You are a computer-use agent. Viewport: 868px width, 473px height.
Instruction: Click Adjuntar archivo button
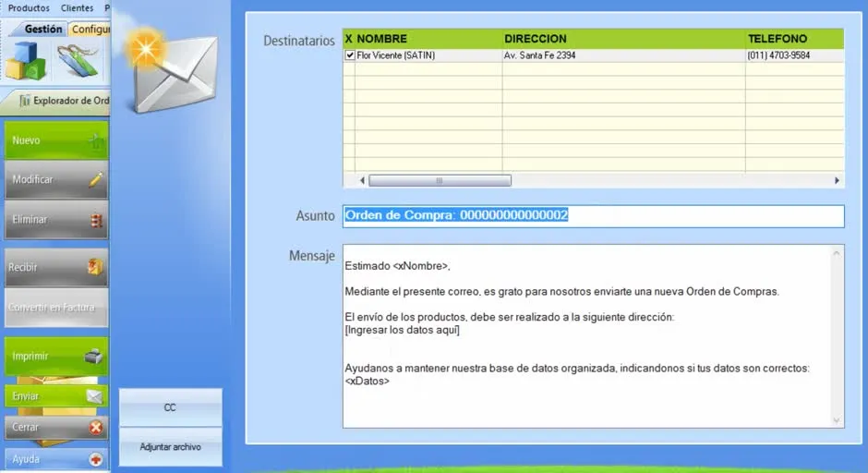tap(170, 447)
